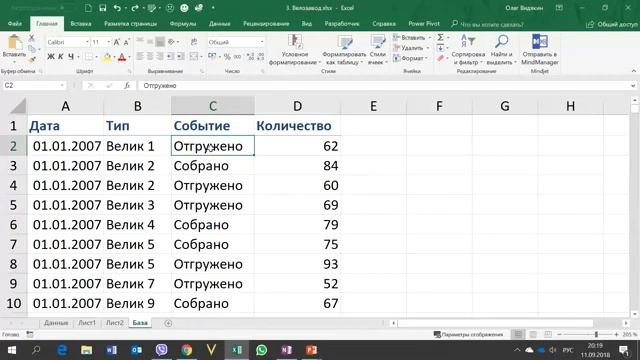Collapse the ribbon with the chevron
The width and height of the screenshot is (640, 360).
coord(633,71)
